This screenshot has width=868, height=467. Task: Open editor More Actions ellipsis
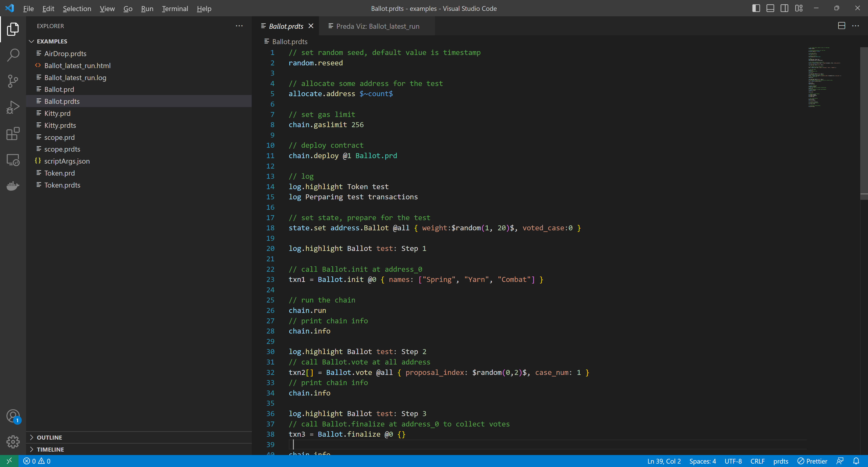[856, 26]
